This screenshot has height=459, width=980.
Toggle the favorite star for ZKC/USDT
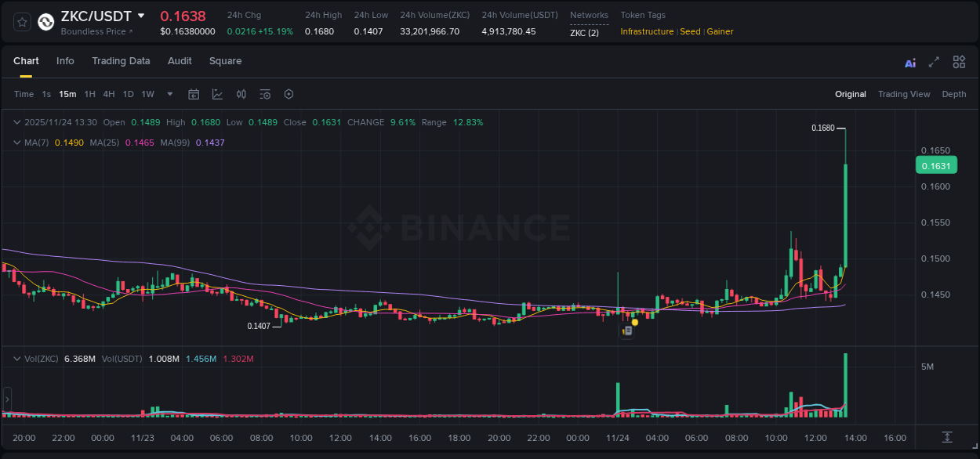(22, 21)
